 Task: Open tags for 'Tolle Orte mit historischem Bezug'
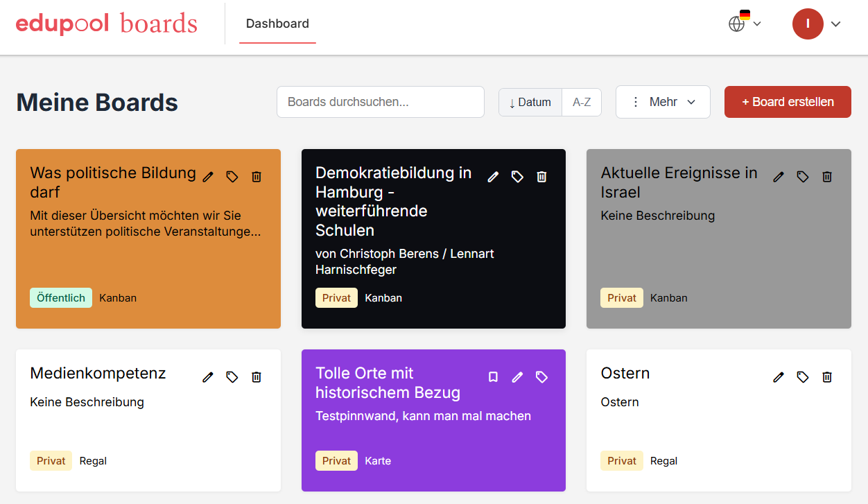[542, 377]
